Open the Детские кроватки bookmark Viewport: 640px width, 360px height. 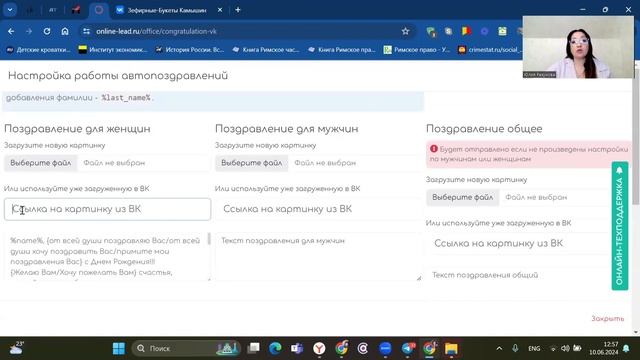39,50
